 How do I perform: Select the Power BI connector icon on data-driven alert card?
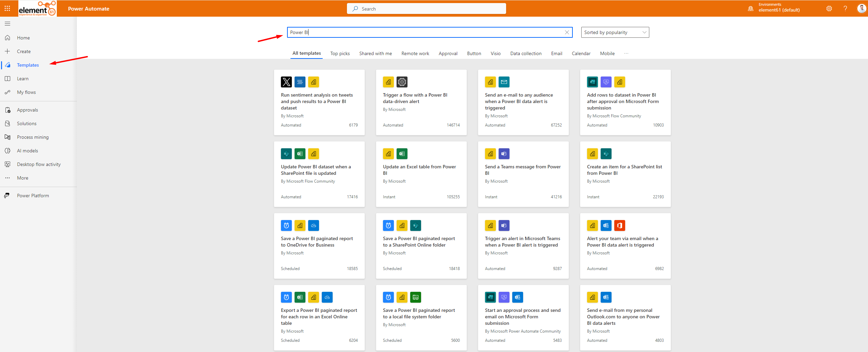pyautogui.click(x=388, y=82)
